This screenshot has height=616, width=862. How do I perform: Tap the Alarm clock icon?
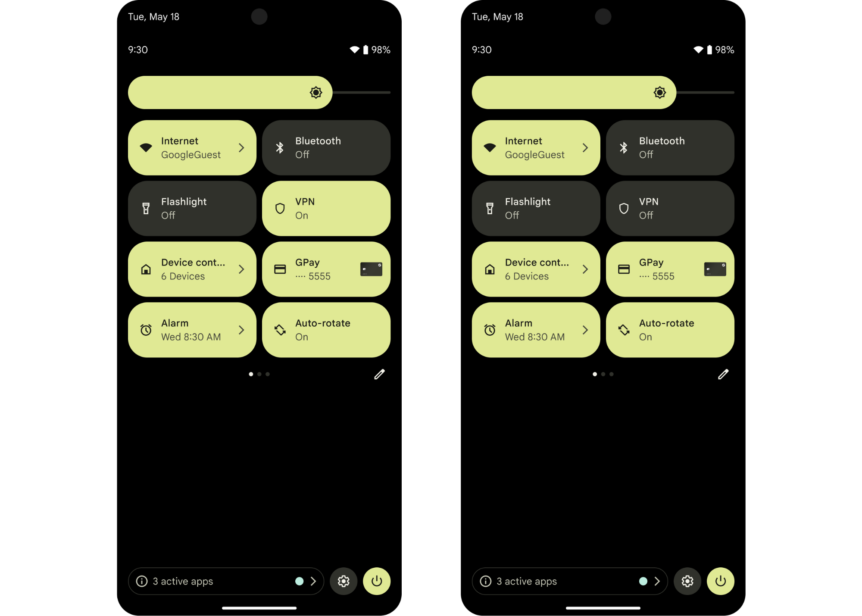coord(146,329)
